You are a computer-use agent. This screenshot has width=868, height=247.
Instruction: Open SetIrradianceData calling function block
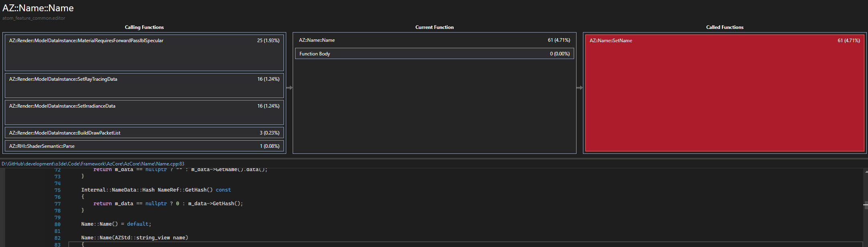[144, 112]
